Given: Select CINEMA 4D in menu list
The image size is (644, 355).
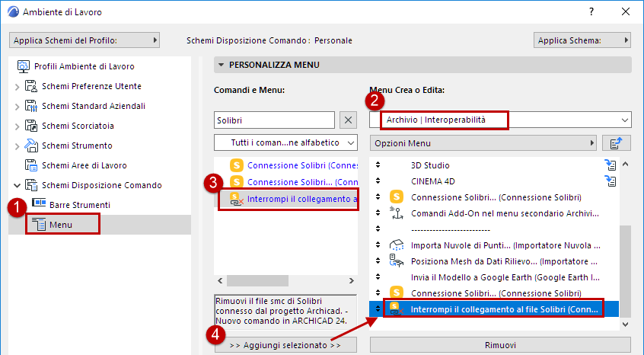Looking at the screenshot, I should 433,181.
